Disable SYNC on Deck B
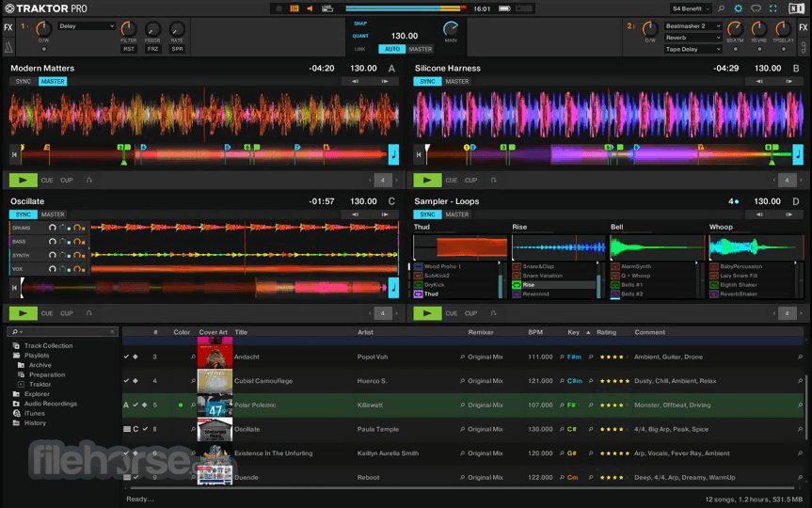The height and width of the screenshot is (508, 812). (427, 81)
